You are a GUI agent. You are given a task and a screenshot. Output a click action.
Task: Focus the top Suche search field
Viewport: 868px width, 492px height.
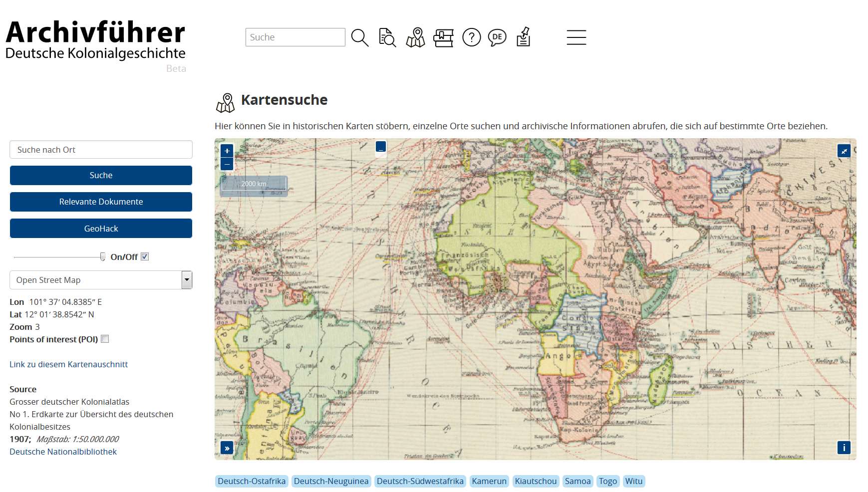click(295, 37)
